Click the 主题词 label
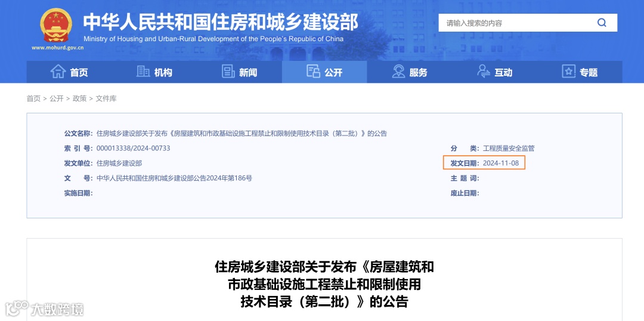Image resolution: width=644 pixels, height=321 pixels. pyautogui.click(x=465, y=178)
